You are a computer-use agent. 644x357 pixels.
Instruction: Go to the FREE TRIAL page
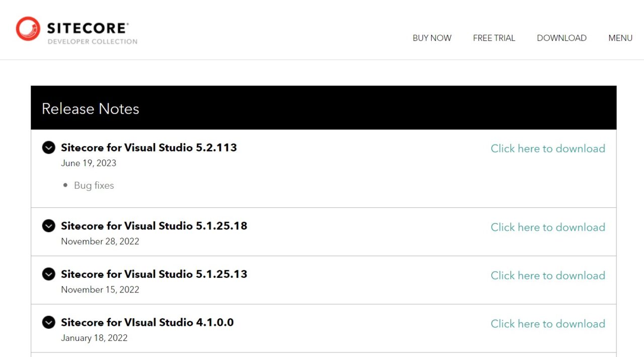click(x=494, y=38)
